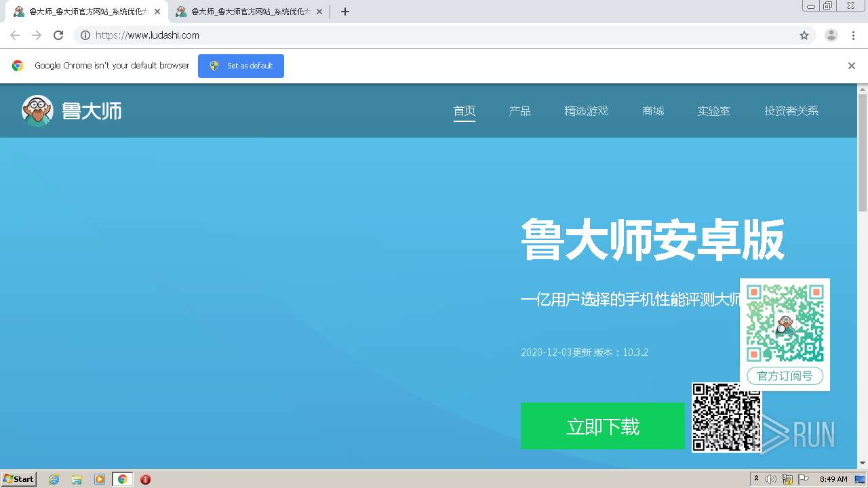Click the network tray icon
Viewport: 868px width, 488px height.
[x=787, y=479]
